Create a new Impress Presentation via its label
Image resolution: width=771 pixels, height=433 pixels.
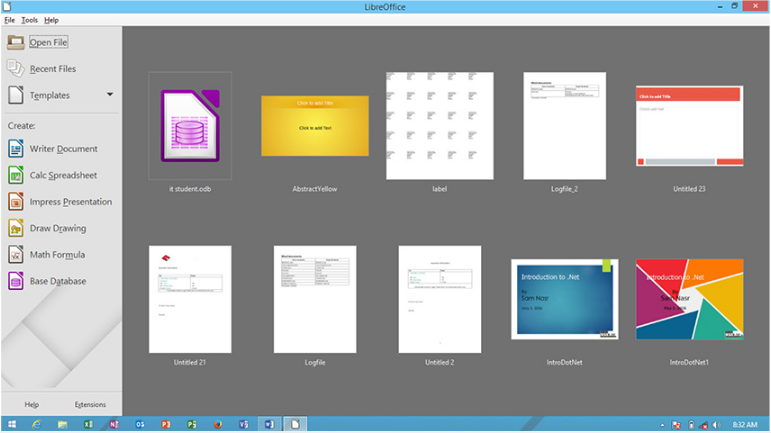(x=71, y=202)
